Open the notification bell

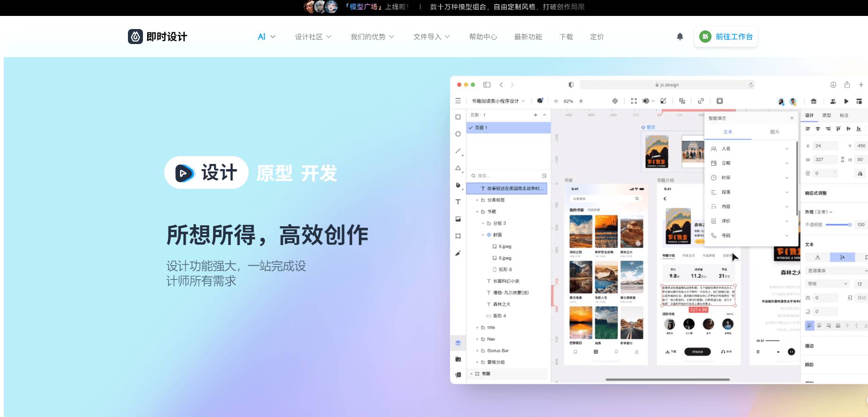[x=680, y=37]
